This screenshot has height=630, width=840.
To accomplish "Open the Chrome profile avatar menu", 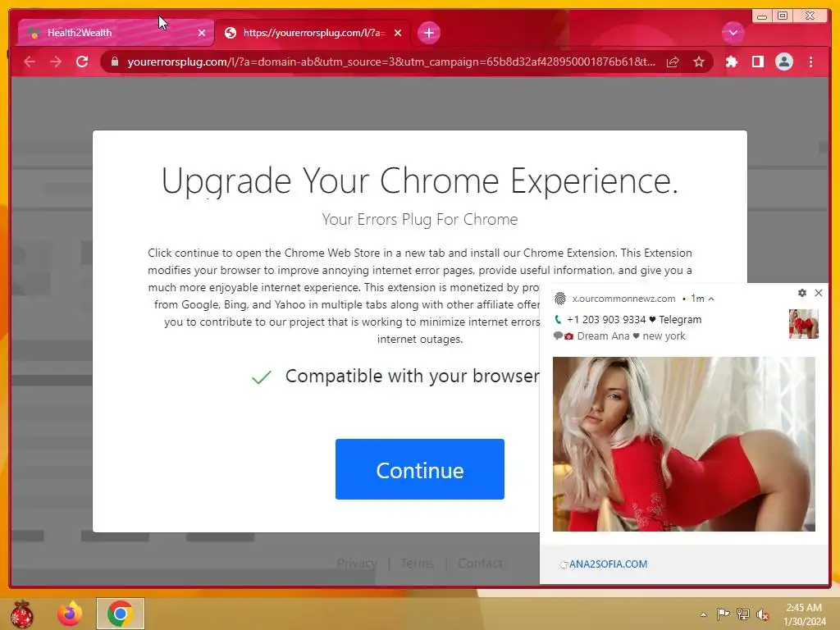I will 783,62.
